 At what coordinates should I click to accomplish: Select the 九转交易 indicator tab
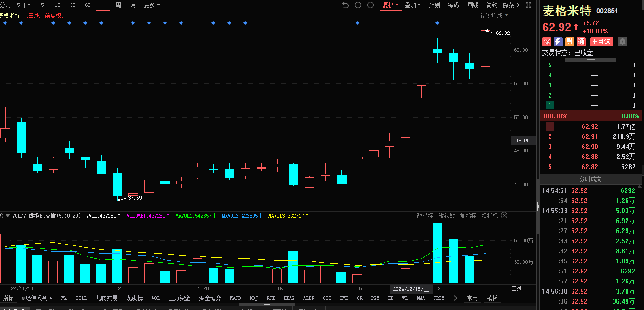106,298
